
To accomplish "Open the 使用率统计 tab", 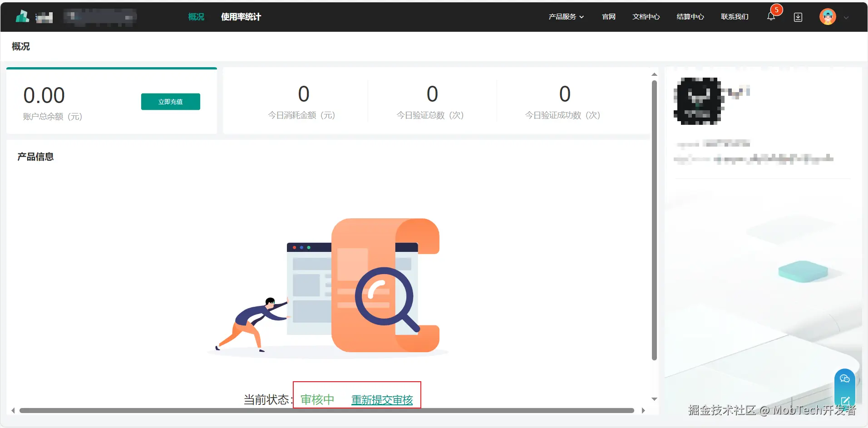I will (x=241, y=17).
